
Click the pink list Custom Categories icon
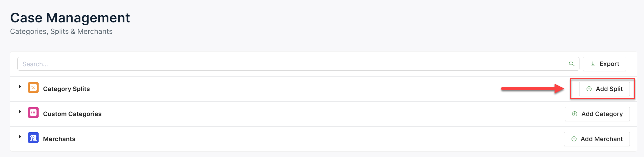[x=33, y=113]
